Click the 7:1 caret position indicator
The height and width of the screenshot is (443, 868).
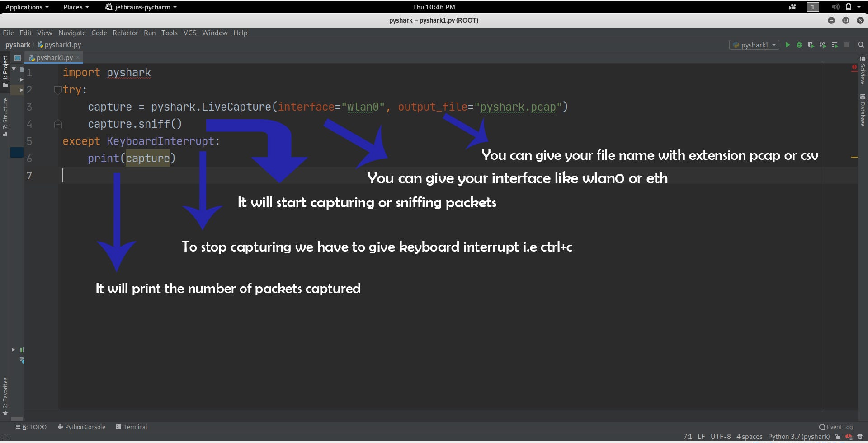click(688, 437)
